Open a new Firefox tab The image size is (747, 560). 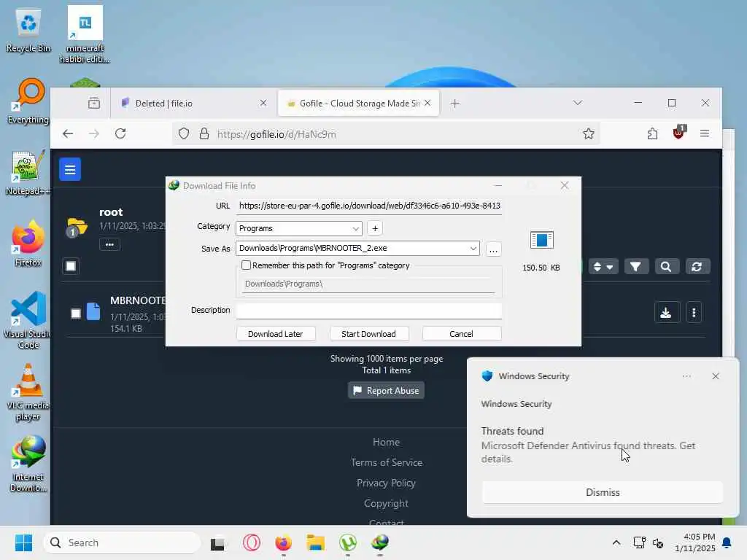[455, 104]
